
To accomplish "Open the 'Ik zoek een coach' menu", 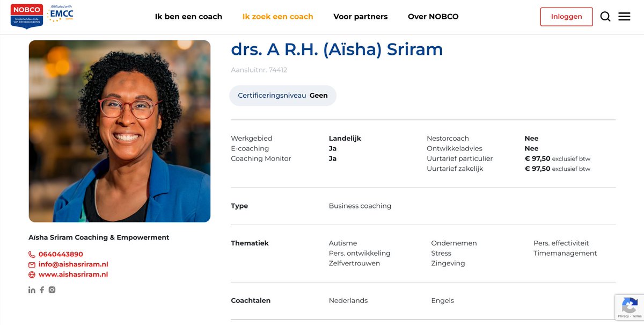I will click(277, 17).
